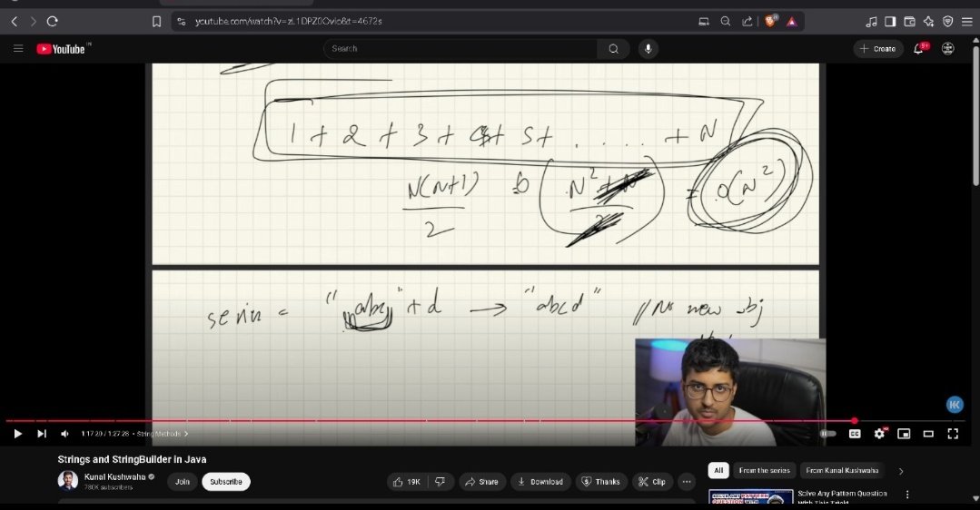The image size is (980, 510).
Task: Click the YouTube search field
Action: 460,49
